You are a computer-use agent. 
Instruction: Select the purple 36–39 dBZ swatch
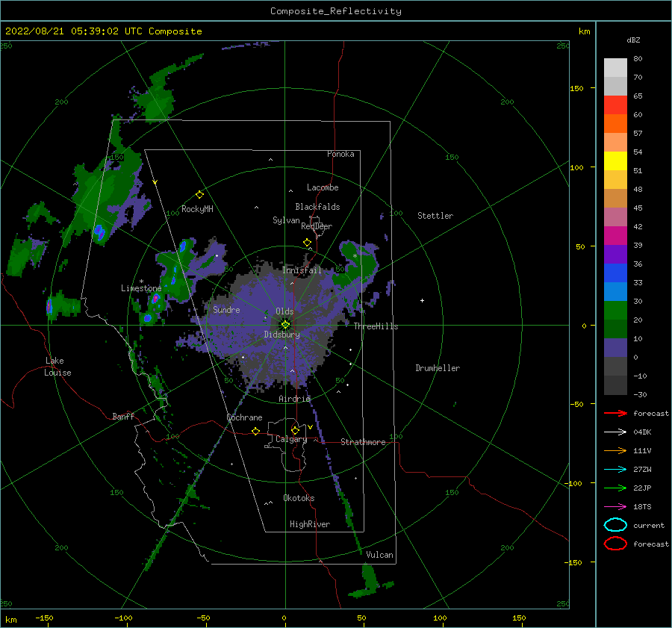point(615,255)
